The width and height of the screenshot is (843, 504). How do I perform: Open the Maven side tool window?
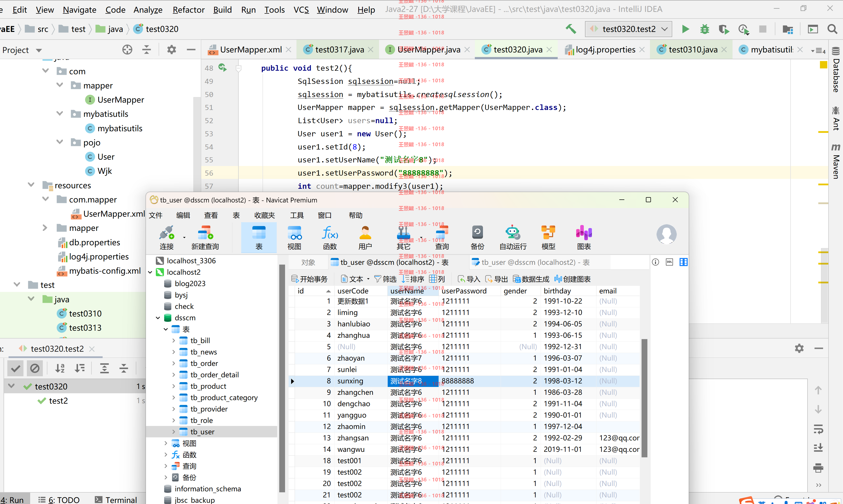pos(836,161)
